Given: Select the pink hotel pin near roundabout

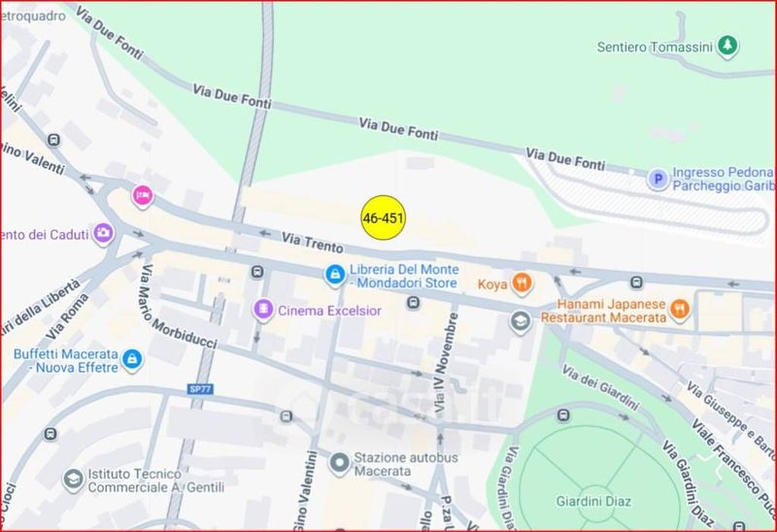Looking at the screenshot, I should (x=143, y=196).
